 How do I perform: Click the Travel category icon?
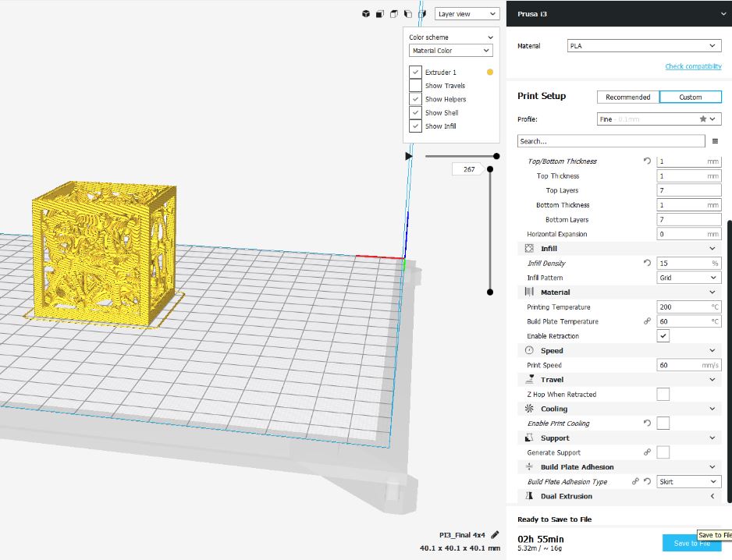(529, 379)
